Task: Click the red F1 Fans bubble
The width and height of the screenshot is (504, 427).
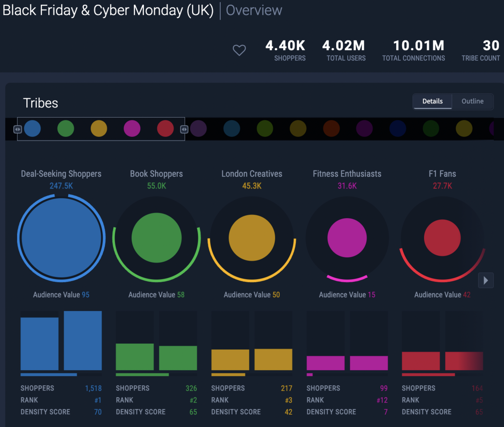Action: (x=442, y=238)
